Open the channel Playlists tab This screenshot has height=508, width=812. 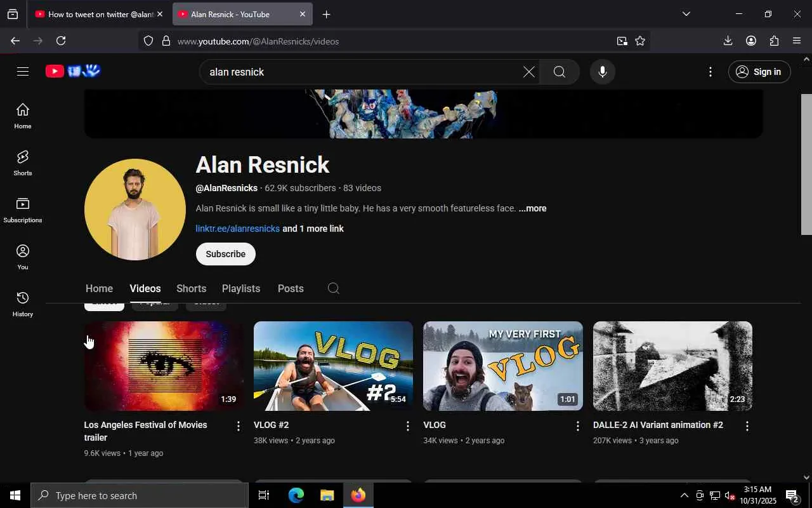[241, 288]
